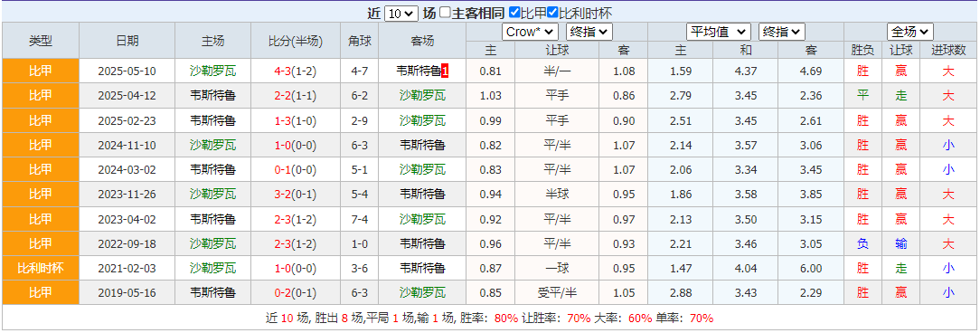Click the 负 result in the 2022-09-18 row

coord(862,243)
